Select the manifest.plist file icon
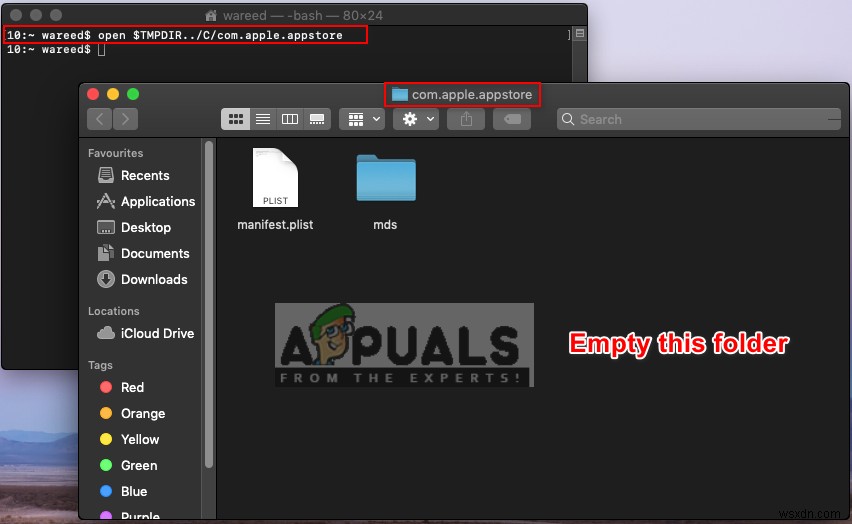Viewport: 852px width, 524px height. point(275,177)
